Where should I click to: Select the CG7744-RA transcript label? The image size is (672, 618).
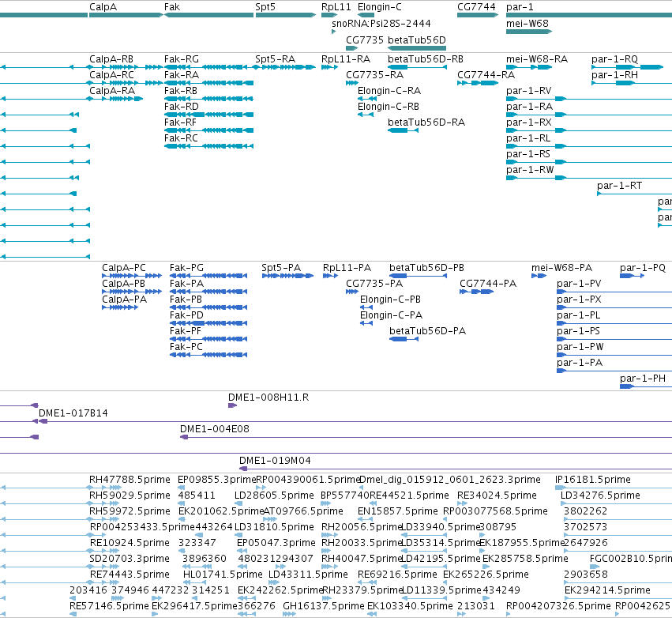click(x=486, y=74)
